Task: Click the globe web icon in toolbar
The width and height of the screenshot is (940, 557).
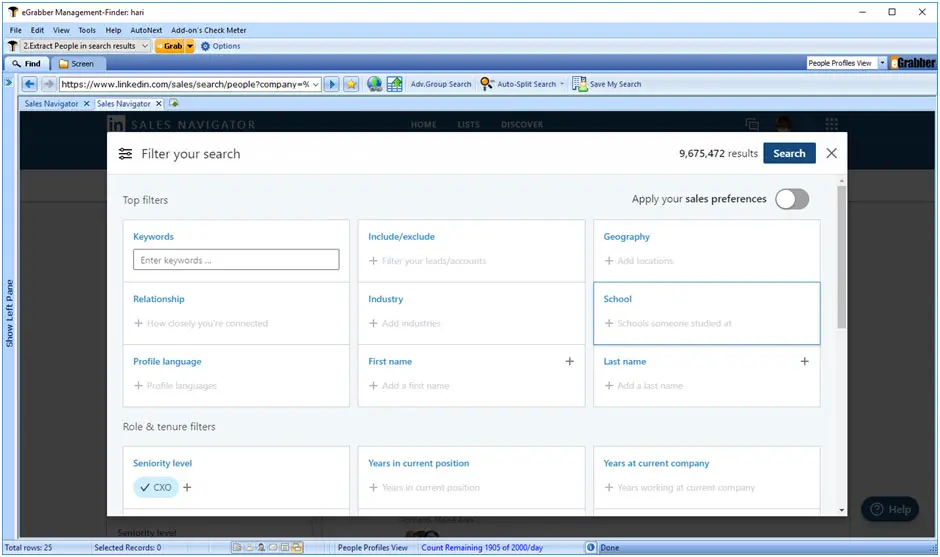Action: [375, 85]
